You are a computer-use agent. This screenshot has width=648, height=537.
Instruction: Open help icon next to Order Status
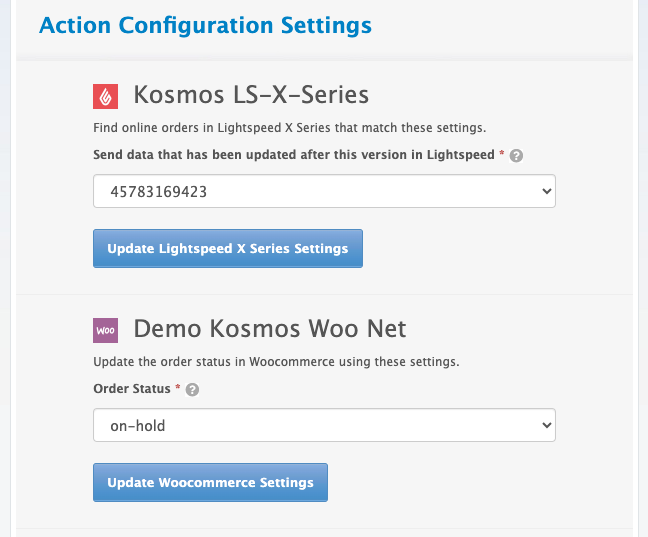[x=193, y=390]
